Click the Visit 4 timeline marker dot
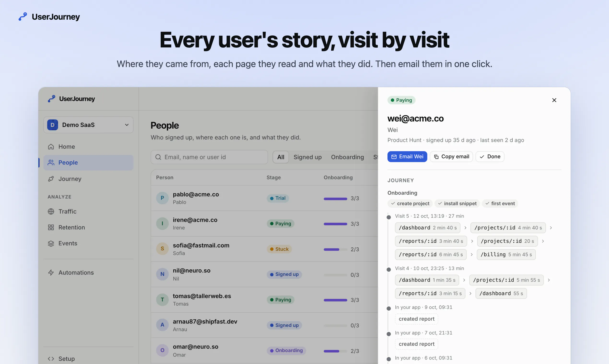This screenshot has height=364, width=609. (389, 270)
